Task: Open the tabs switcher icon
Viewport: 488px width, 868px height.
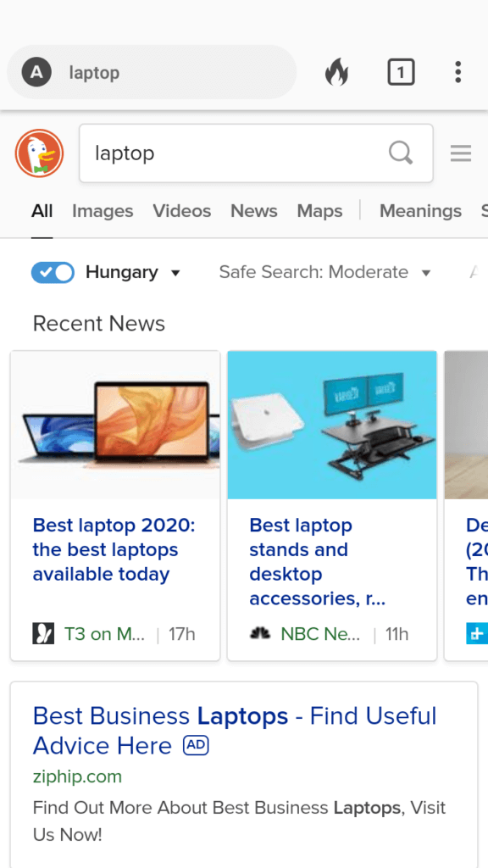Action: (401, 73)
